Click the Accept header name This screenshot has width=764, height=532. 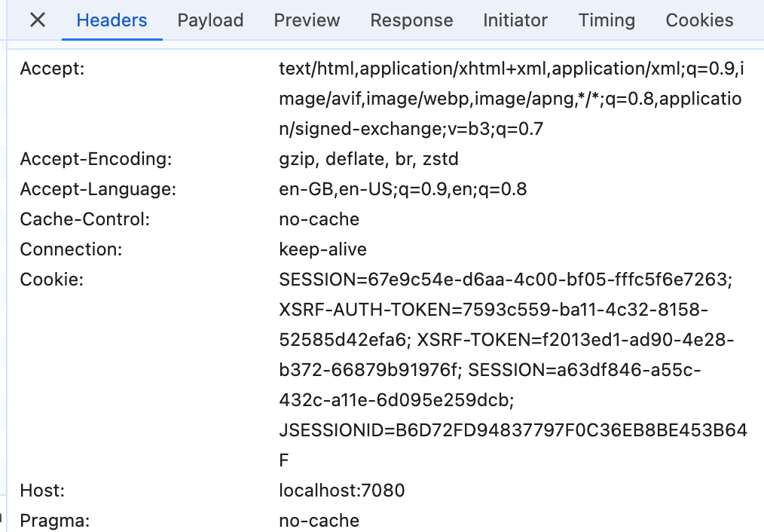[x=53, y=69]
